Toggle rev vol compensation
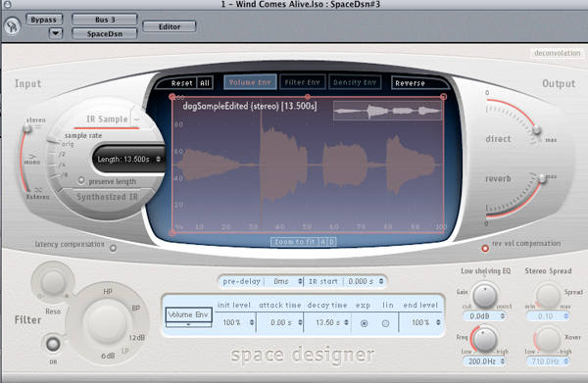The width and height of the screenshot is (588, 383). (x=485, y=248)
